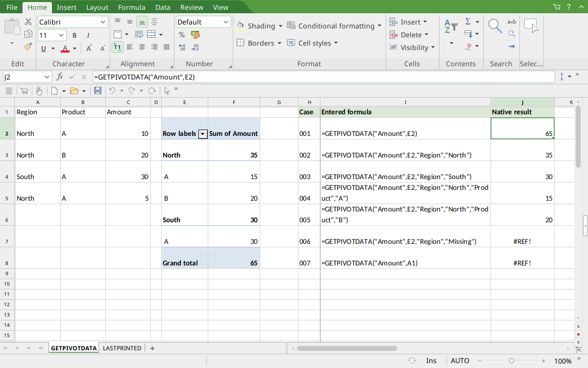Click the Insert cells button

point(408,22)
